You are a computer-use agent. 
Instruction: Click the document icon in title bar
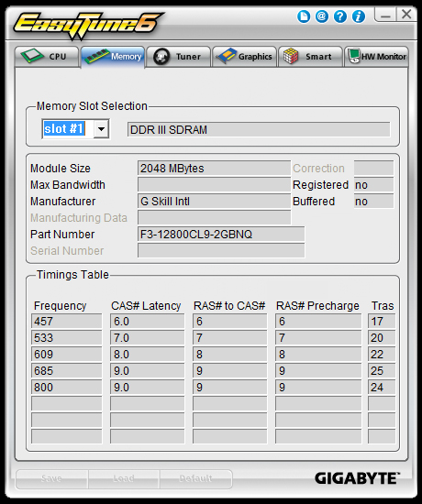click(304, 16)
